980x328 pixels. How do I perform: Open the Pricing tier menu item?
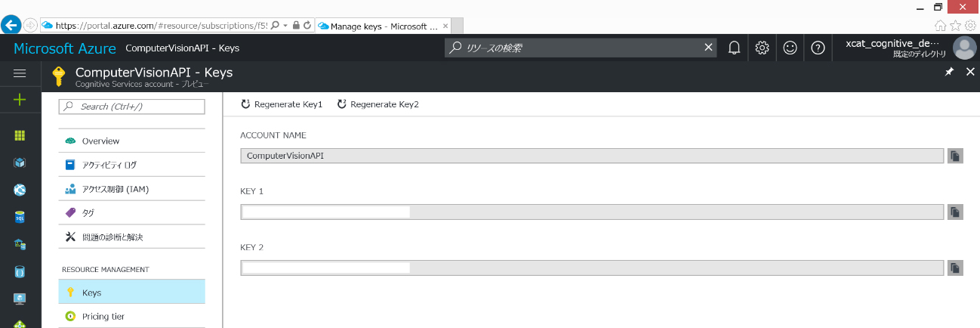tap(103, 317)
